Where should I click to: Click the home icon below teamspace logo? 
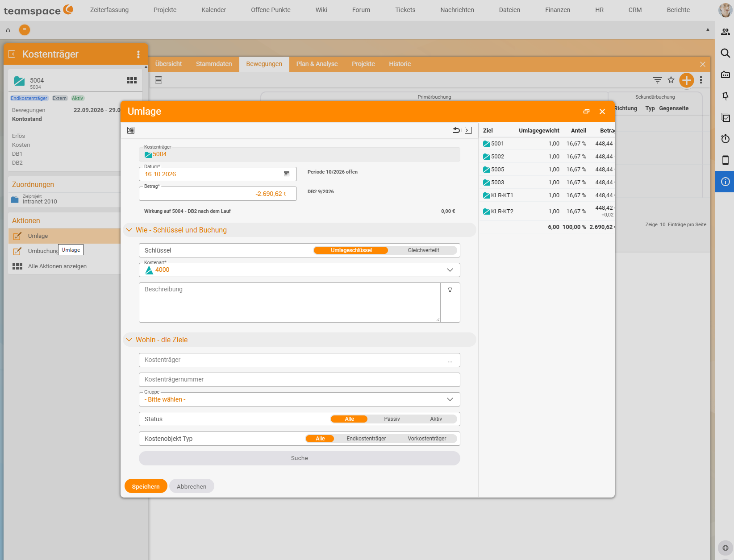tap(8, 30)
